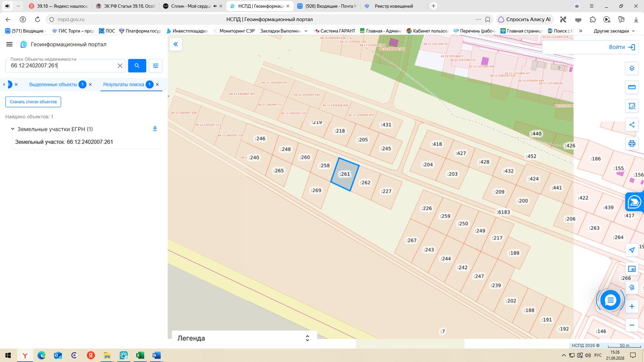Zoom out on the map
Viewport: 644px width, 362px height.
click(x=632, y=325)
